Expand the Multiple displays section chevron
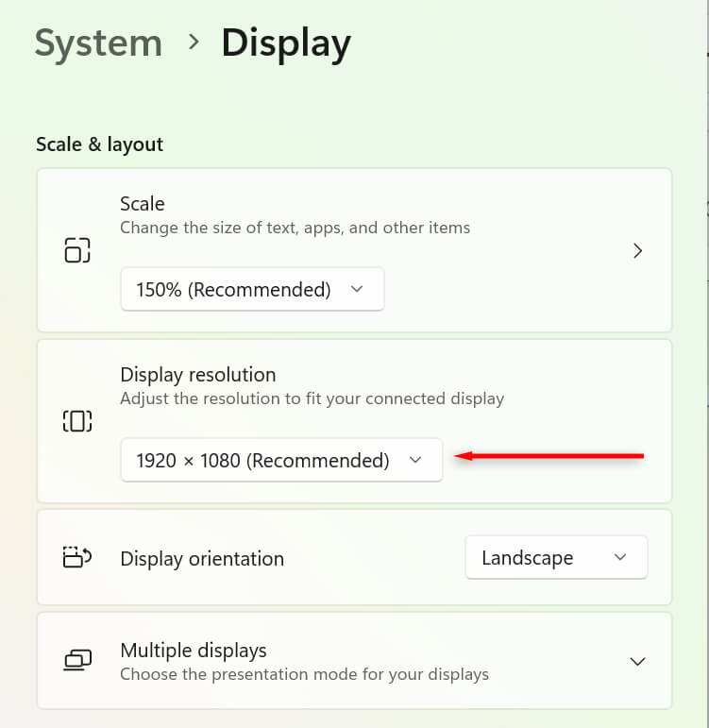The image size is (709, 728). tap(638, 661)
